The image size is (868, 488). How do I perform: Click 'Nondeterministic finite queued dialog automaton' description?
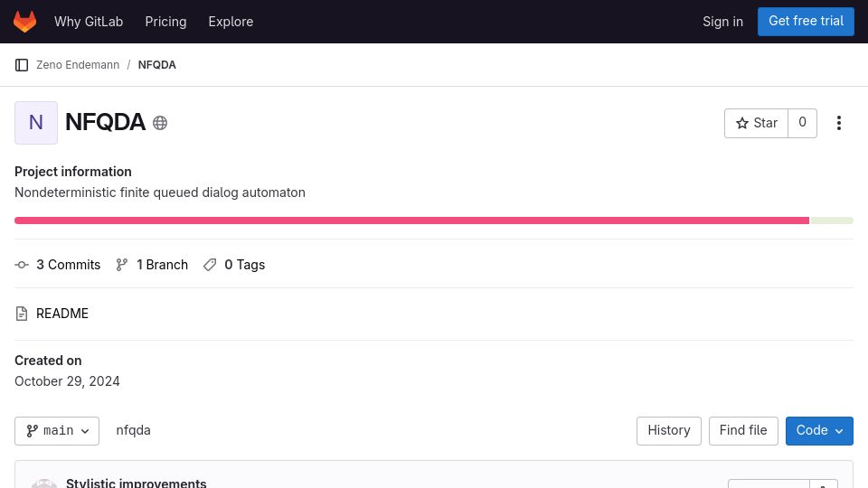pyautogui.click(x=160, y=192)
